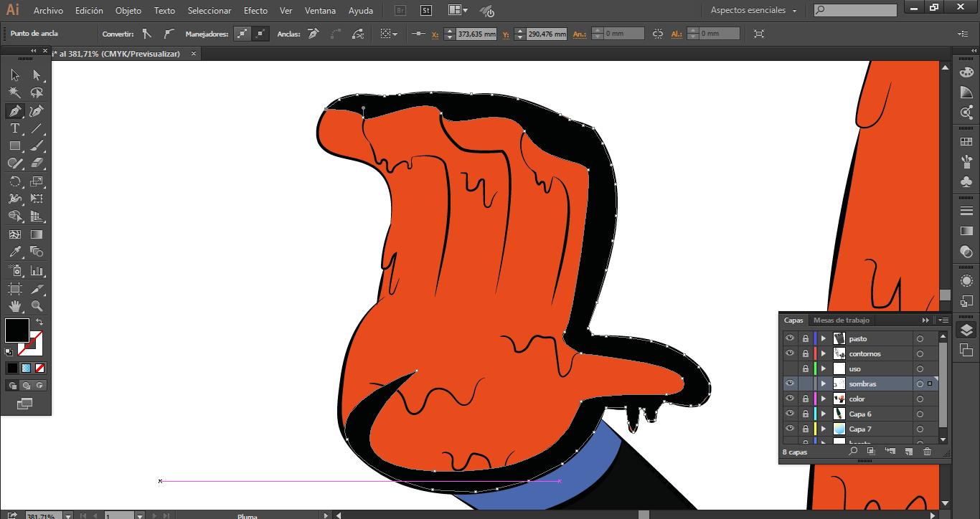Pick the Artboard tool
Image resolution: width=980 pixels, height=519 pixels.
tap(15, 289)
